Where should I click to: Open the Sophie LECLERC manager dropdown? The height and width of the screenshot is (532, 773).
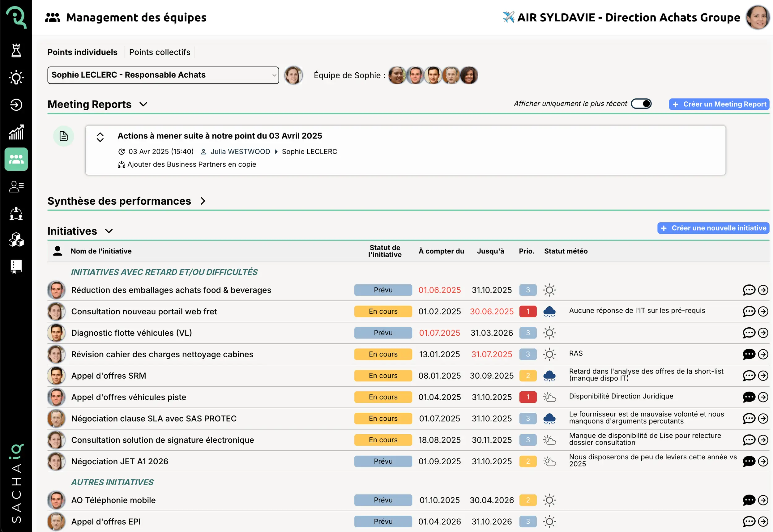click(163, 75)
